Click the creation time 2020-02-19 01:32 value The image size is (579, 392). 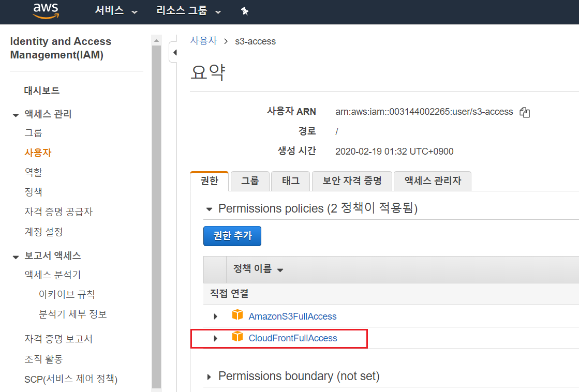(x=394, y=152)
